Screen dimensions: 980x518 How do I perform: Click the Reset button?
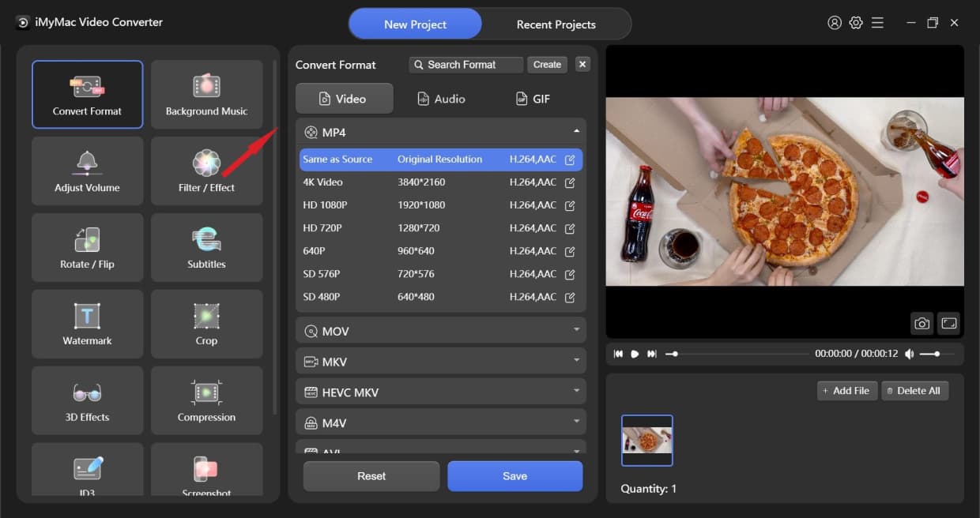pyautogui.click(x=371, y=476)
